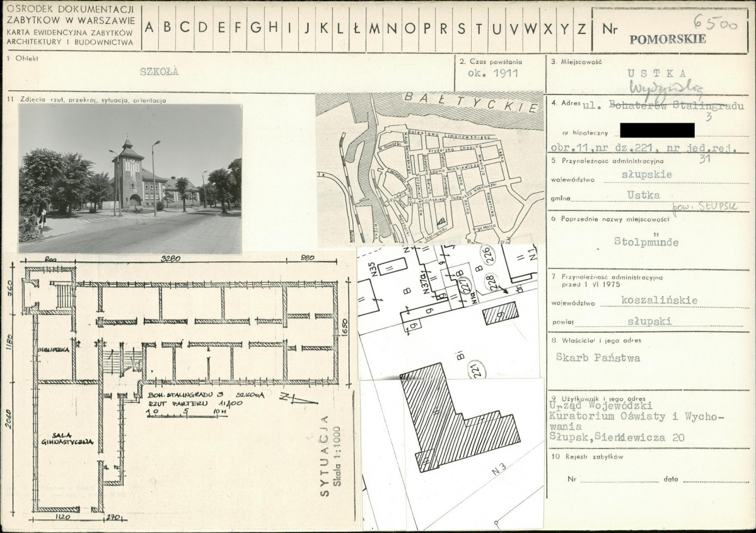Viewport: 756px width, 533px height.
Task: Click the SYTUACJA Skala 1:1000 label
Action: pos(331,456)
